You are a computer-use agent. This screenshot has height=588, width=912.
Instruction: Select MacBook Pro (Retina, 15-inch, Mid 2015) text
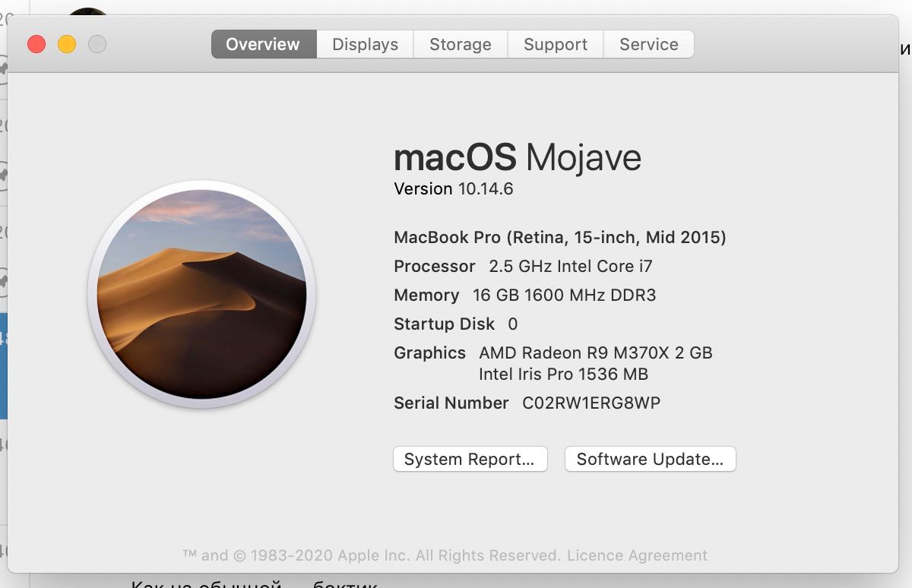pyautogui.click(x=560, y=238)
